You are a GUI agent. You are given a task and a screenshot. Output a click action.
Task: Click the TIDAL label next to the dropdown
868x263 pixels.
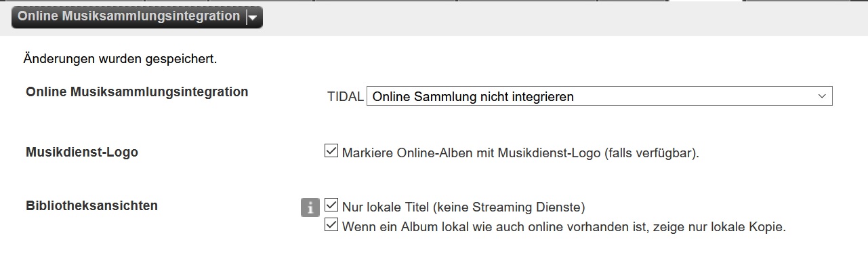(346, 97)
